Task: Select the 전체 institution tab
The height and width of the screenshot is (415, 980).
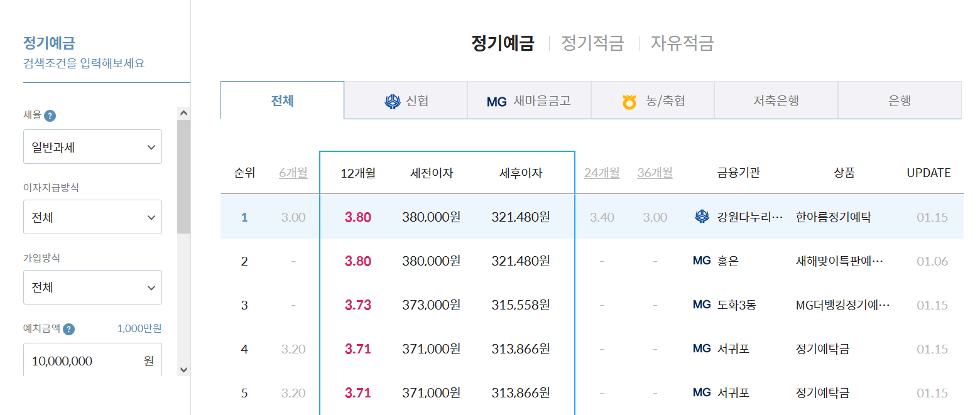Action: coord(283,100)
